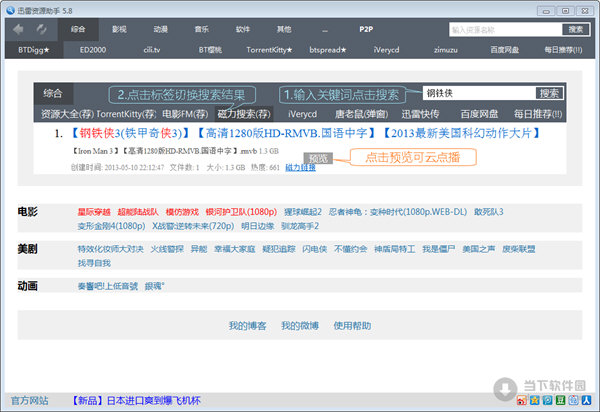Viewport: 600px width, 412px height.
Task: Open series link 特效化妆师大对决
Action: (x=111, y=249)
